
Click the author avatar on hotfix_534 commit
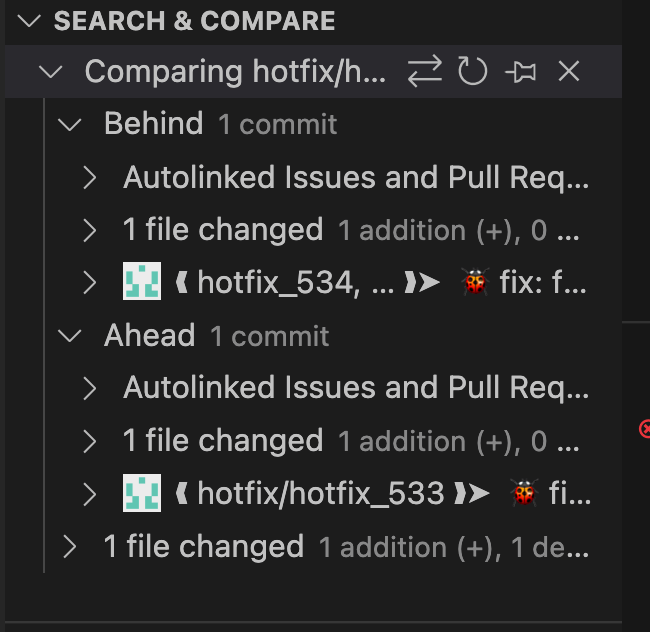tap(142, 284)
